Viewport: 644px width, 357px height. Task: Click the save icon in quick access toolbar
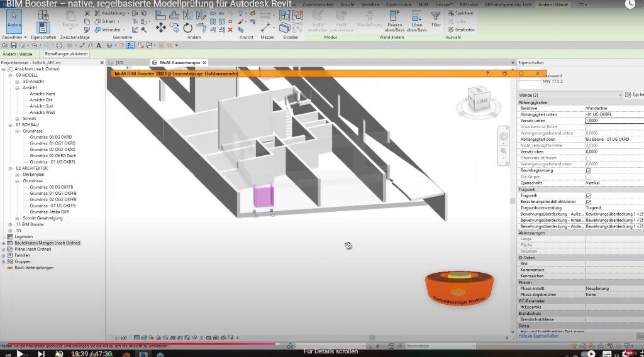[14, 46]
